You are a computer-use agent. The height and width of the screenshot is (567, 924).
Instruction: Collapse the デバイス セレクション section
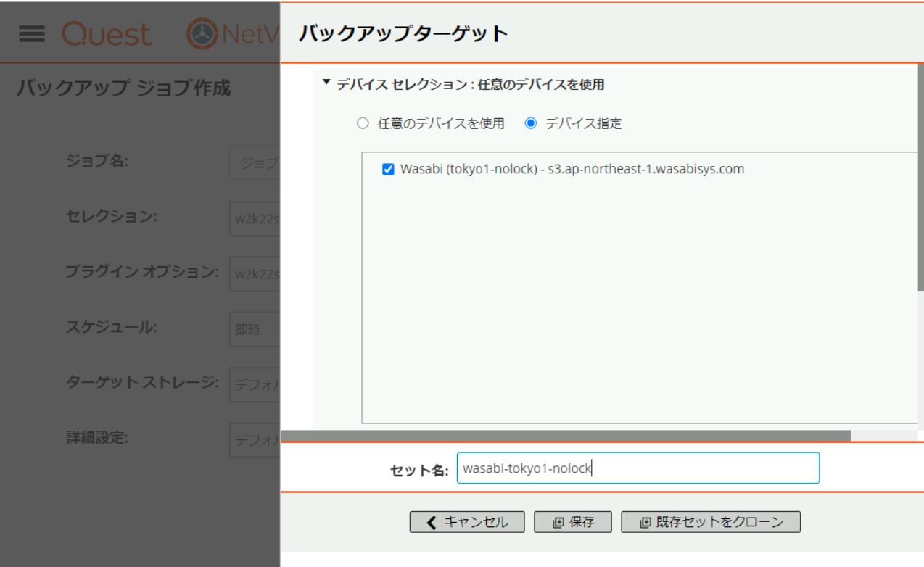click(x=326, y=84)
